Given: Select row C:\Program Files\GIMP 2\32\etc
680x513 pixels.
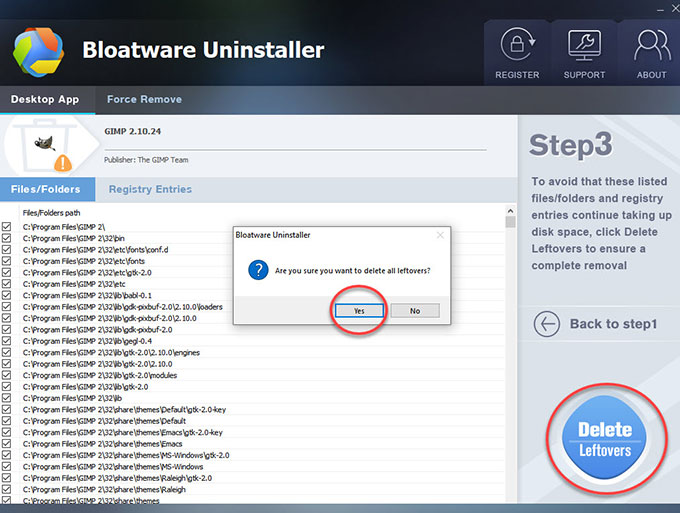Looking at the screenshot, I should click(x=252, y=284).
